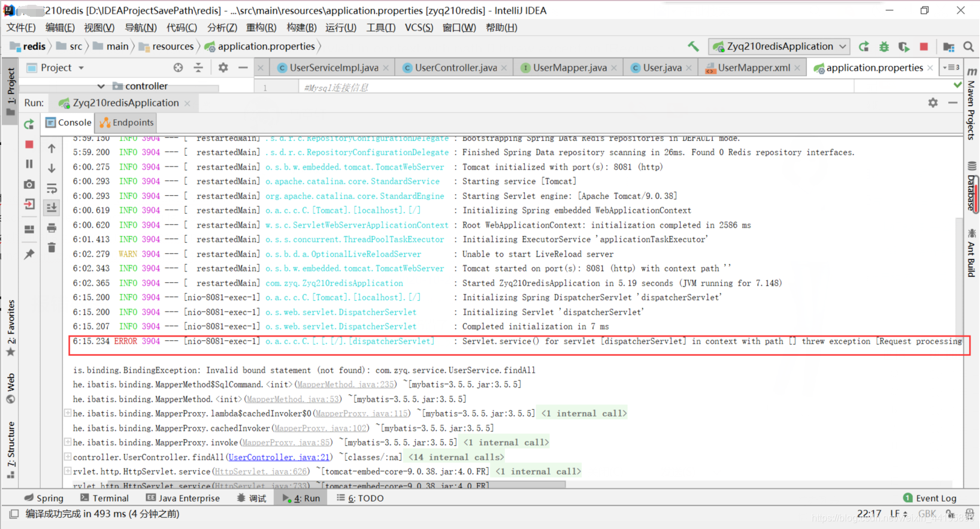Image resolution: width=980 pixels, height=529 pixels.
Task: Expand folded frames on the HttpServlet.java:626 line
Action: click(68, 471)
